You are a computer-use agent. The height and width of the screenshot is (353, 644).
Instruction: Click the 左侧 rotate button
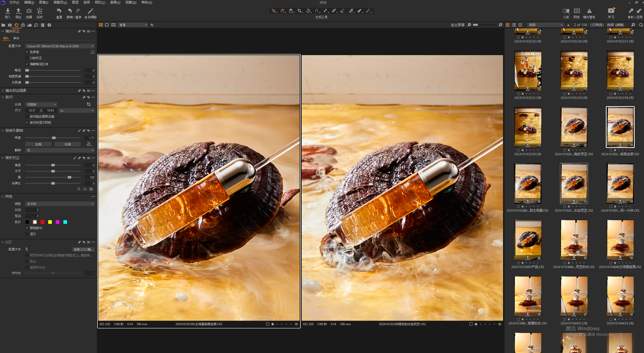tap(38, 144)
